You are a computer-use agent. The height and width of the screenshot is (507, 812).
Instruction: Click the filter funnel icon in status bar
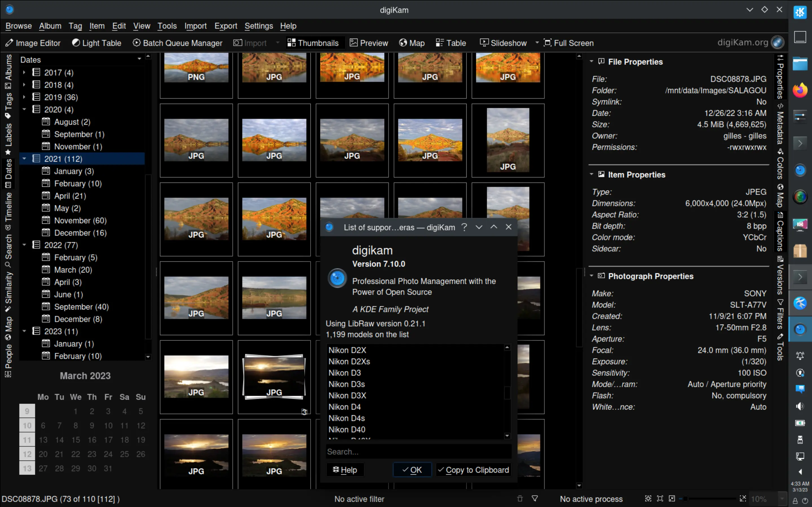pos(535,499)
